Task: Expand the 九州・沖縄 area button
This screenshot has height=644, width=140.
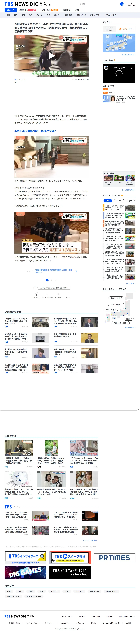Action: point(111,310)
